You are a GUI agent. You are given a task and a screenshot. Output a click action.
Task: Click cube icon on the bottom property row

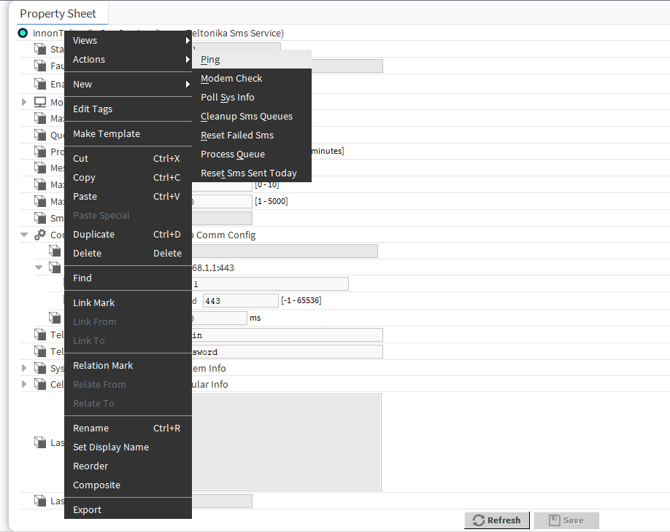(x=40, y=501)
